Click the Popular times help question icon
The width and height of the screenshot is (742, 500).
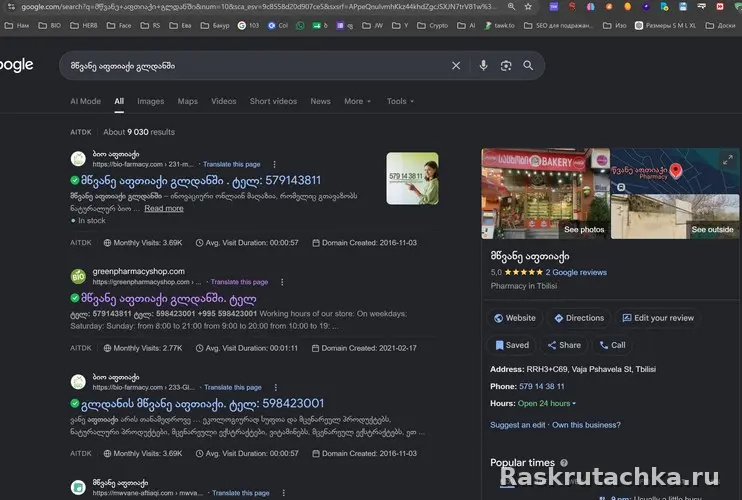[x=564, y=463]
